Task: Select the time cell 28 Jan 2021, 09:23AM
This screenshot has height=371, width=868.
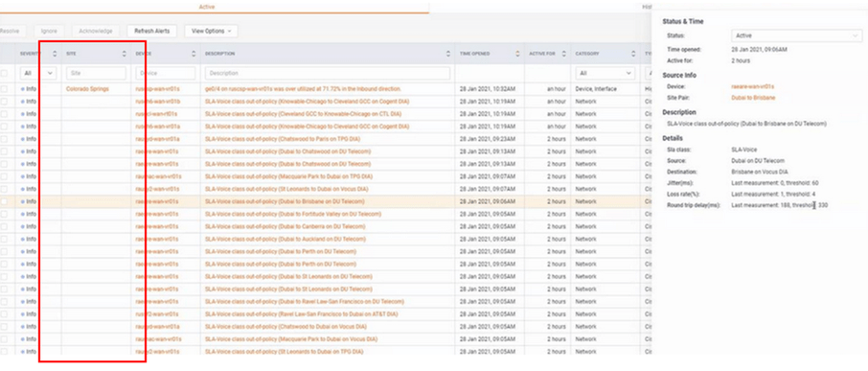Action: click(488, 139)
